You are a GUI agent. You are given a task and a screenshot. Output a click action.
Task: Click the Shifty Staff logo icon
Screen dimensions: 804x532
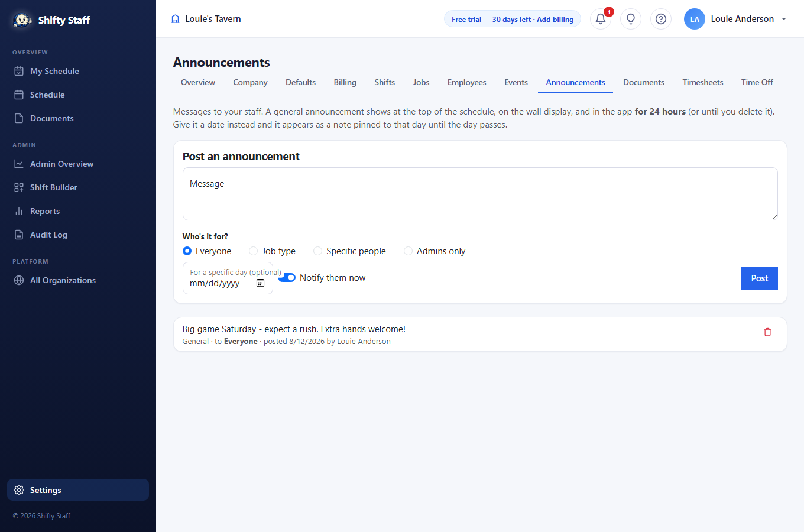[22, 20]
